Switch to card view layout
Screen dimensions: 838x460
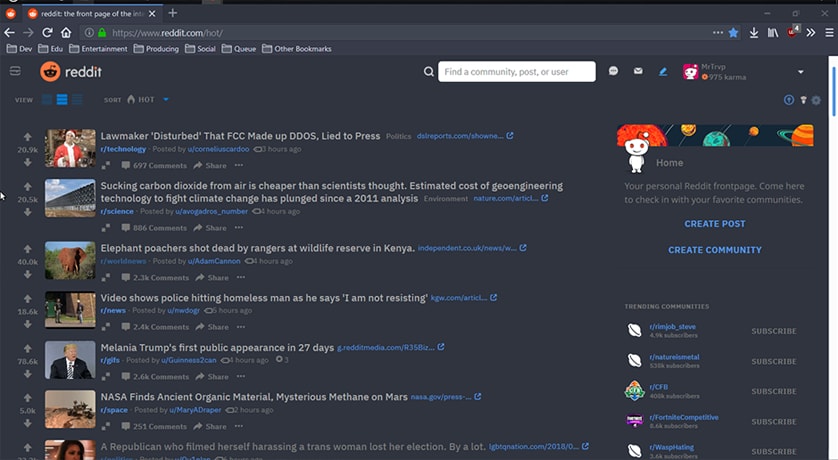pyautogui.click(x=47, y=99)
